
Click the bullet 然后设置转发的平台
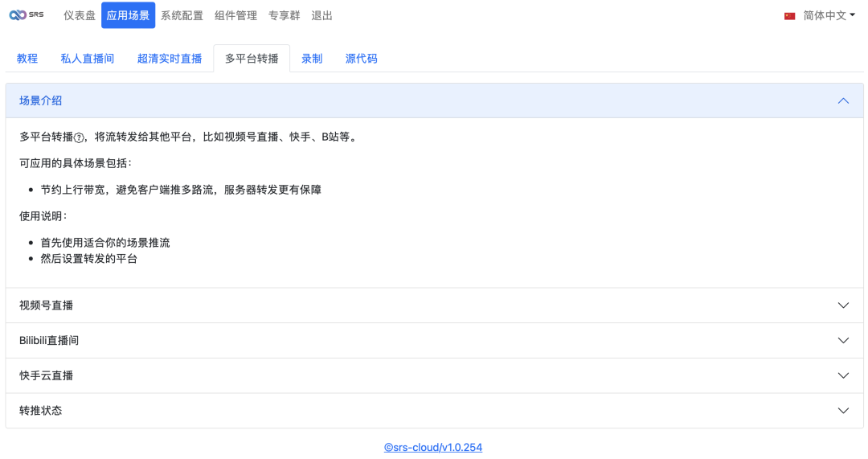pyautogui.click(x=88, y=259)
